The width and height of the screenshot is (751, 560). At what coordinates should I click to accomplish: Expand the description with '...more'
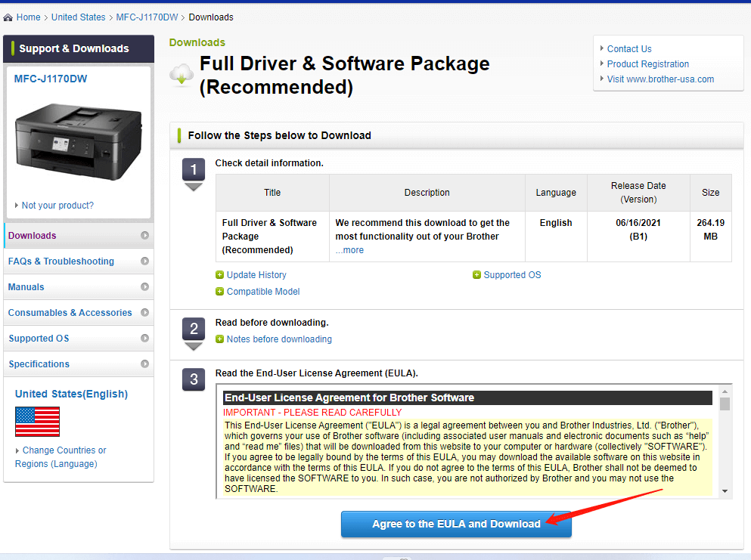tap(349, 250)
